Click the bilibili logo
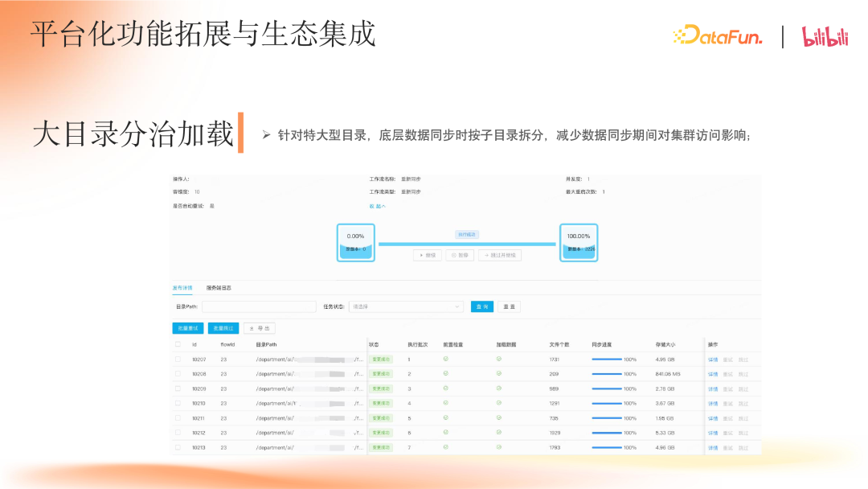Screen dimensions: 868x489 click(825, 36)
